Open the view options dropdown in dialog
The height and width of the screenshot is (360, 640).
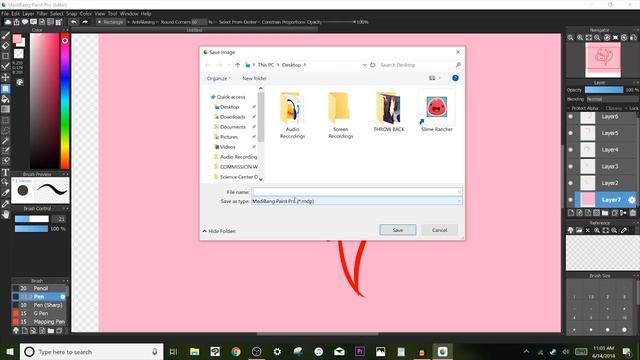click(440, 78)
